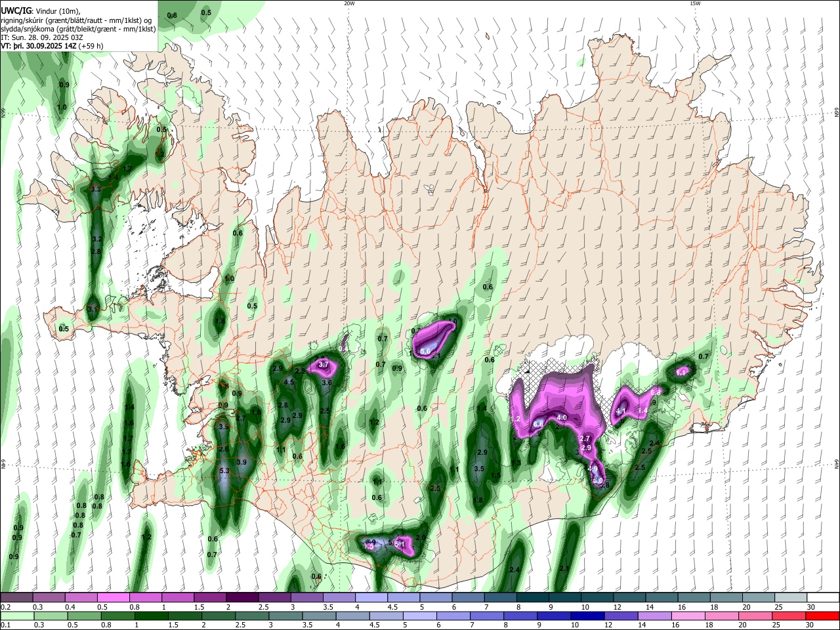The width and height of the screenshot is (840, 630).
Task: Click the dark green rain swatch between 1 and 1.5
Action: coord(151,616)
